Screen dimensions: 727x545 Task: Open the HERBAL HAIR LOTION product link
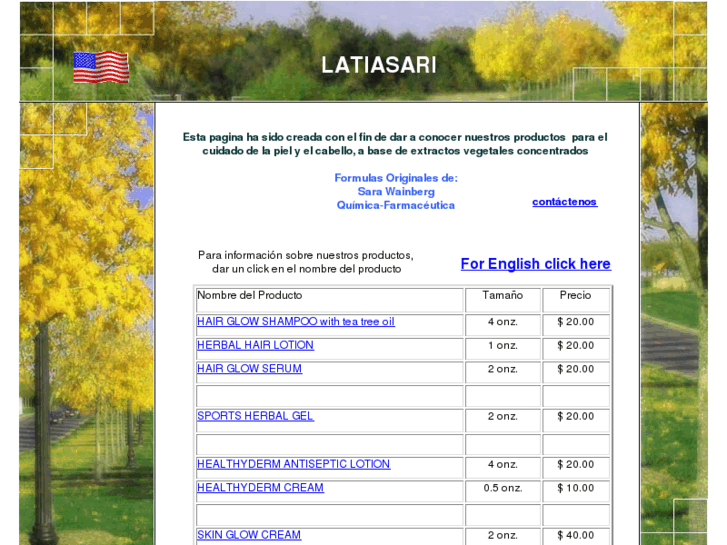[255, 345]
